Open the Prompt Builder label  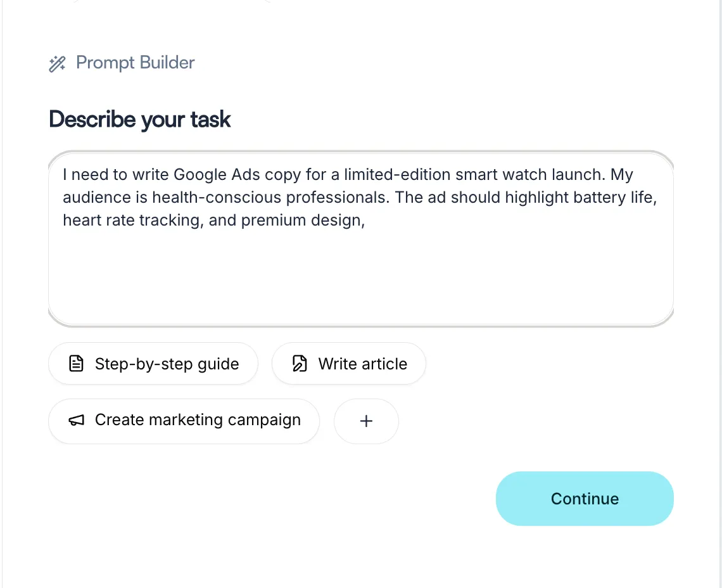click(x=136, y=63)
